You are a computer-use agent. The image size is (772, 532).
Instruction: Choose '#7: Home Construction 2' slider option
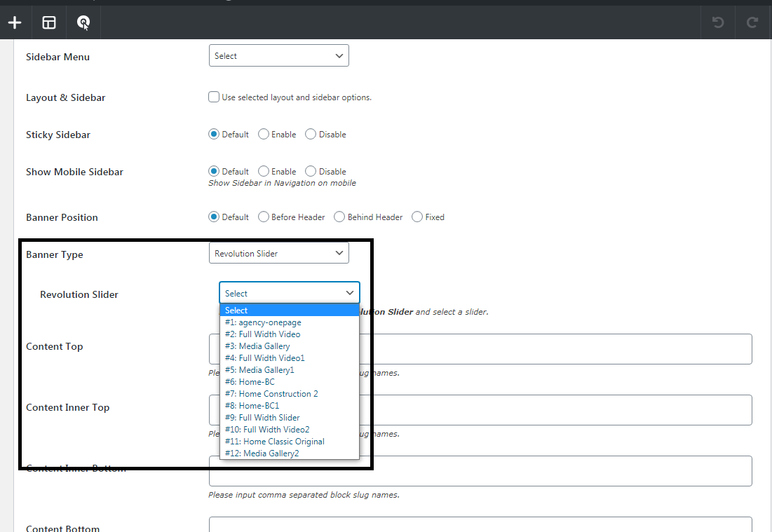click(271, 394)
